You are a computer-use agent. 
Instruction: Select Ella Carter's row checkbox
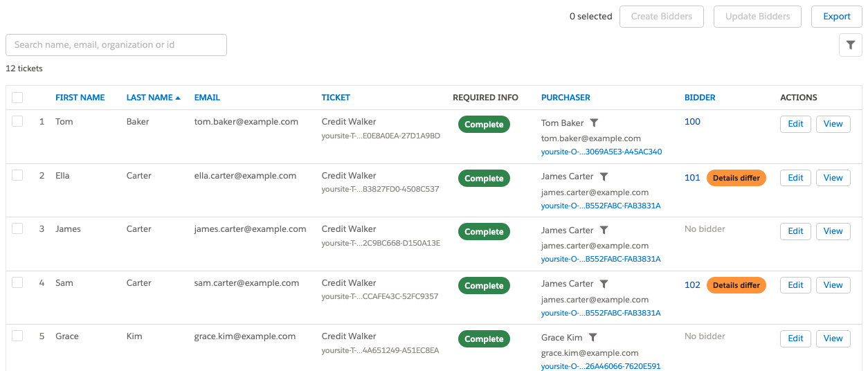[x=17, y=175]
